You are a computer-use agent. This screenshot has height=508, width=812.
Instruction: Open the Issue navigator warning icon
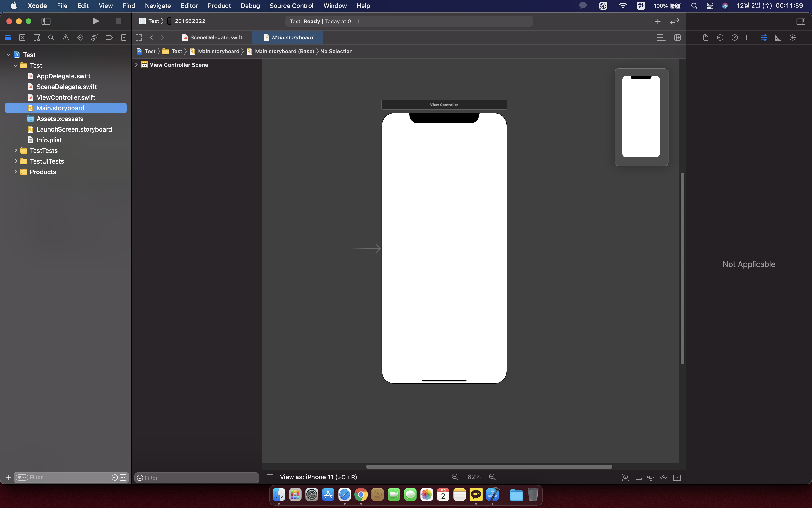(66, 38)
